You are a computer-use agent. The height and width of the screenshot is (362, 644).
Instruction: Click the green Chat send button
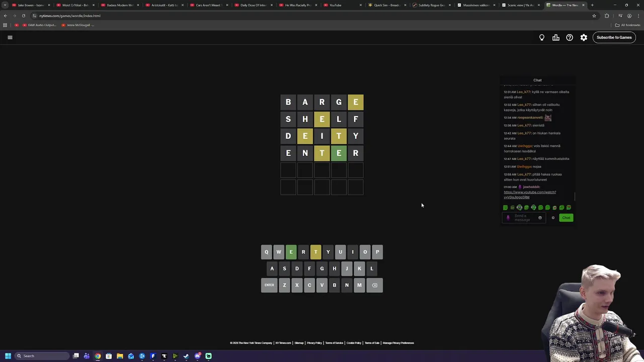pyautogui.click(x=566, y=218)
